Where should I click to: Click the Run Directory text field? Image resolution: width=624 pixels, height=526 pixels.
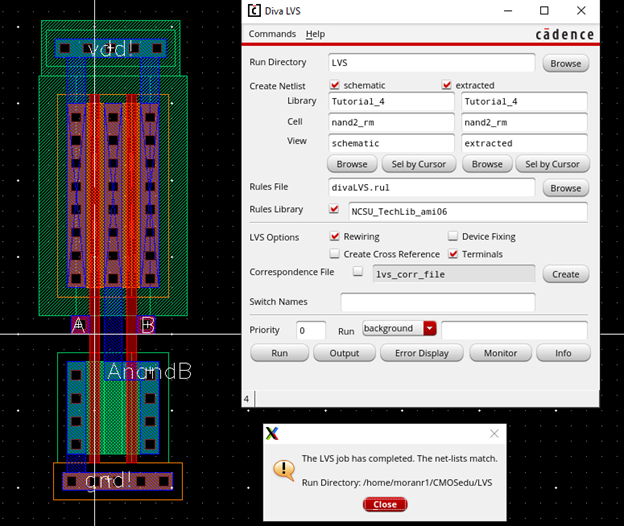432,62
